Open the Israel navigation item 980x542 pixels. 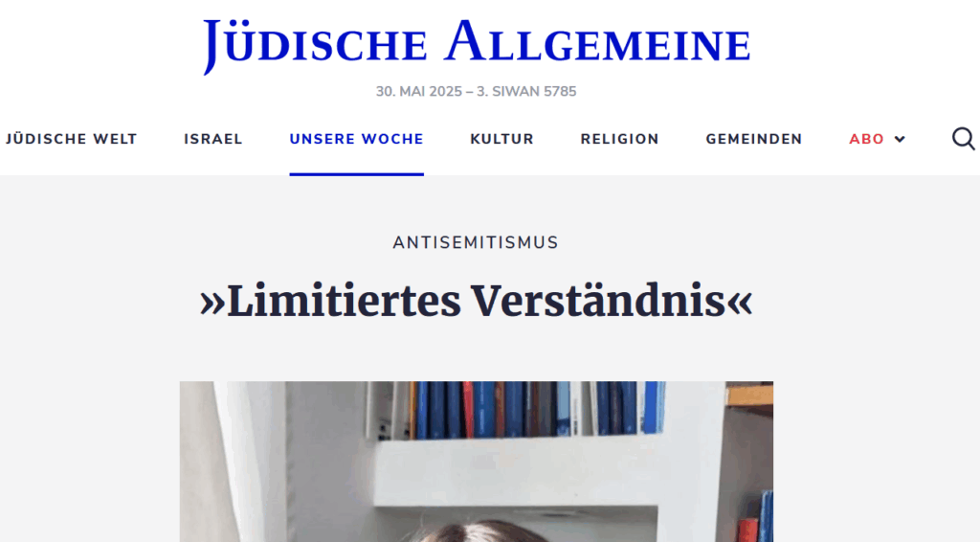(x=213, y=139)
